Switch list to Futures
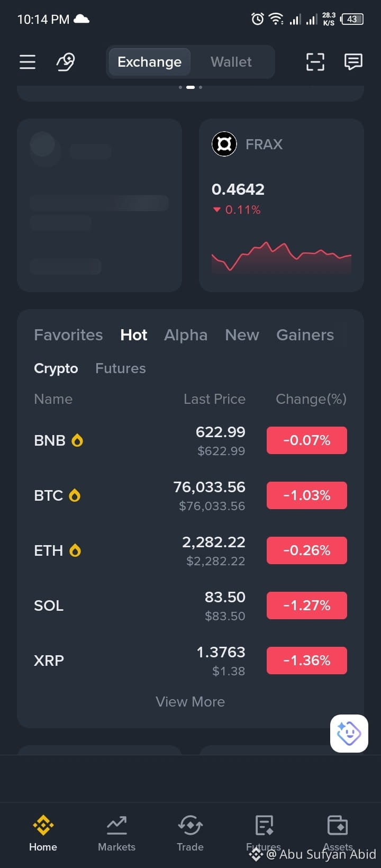This screenshot has width=381, height=868. pos(121,368)
